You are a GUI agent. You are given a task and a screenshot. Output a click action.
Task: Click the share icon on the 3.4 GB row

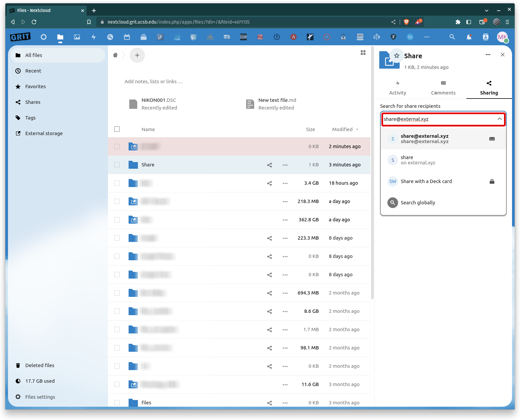[269, 183]
